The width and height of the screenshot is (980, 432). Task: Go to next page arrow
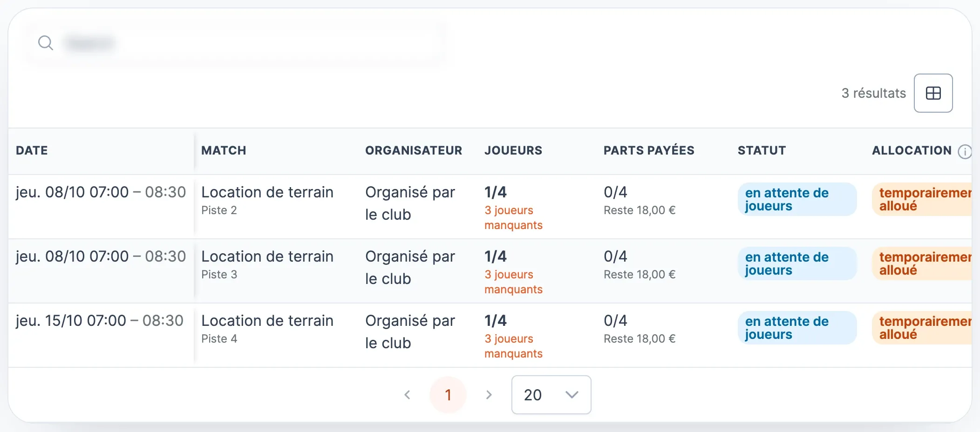click(489, 395)
